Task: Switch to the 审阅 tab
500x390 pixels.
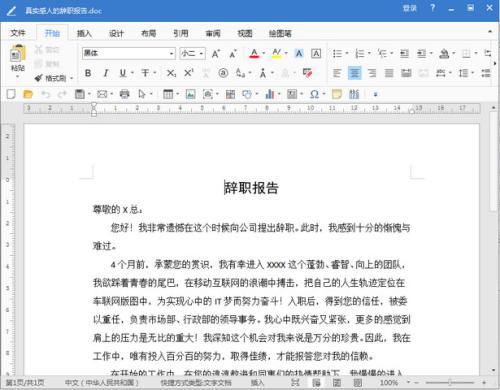Action: point(213,33)
